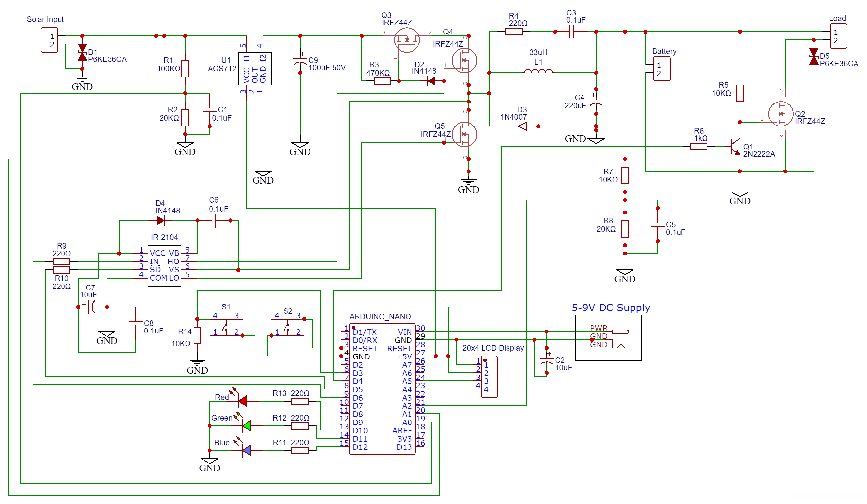Select the ARDUINO_NANO title label
Viewport: 867px width, 504px height.
click(x=380, y=317)
